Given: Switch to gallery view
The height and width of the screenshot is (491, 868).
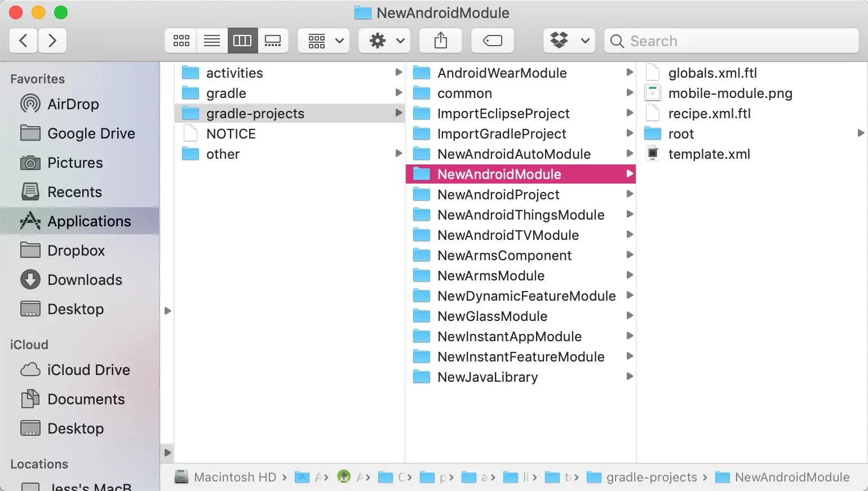Looking at the screenshot, I should click(x=273, y=41).
